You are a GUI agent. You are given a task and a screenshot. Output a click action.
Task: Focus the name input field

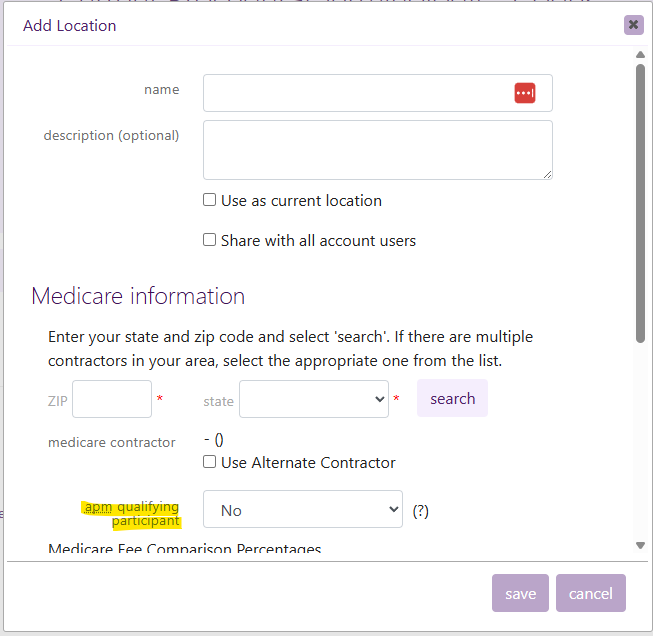355,93
